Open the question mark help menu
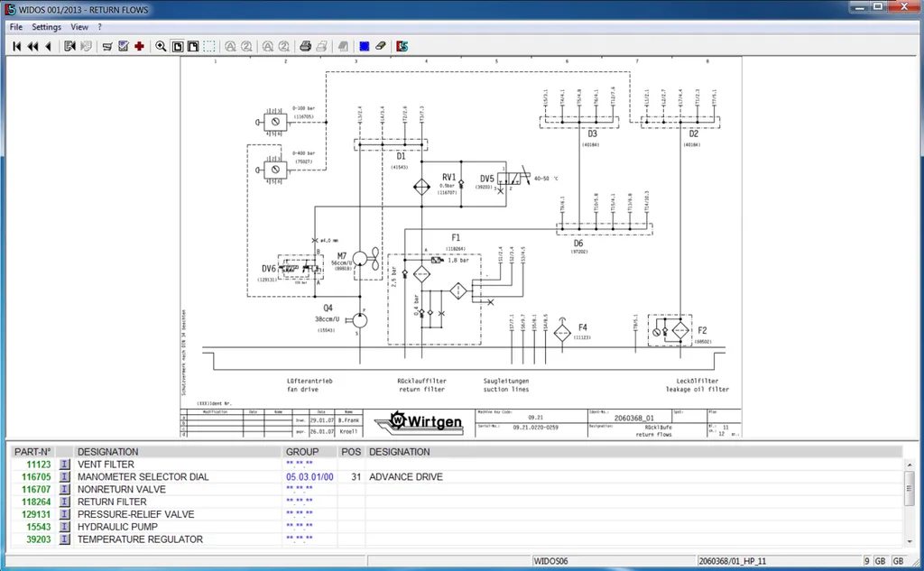Viewport: 924px width, 571px height. tap(99, 27)
